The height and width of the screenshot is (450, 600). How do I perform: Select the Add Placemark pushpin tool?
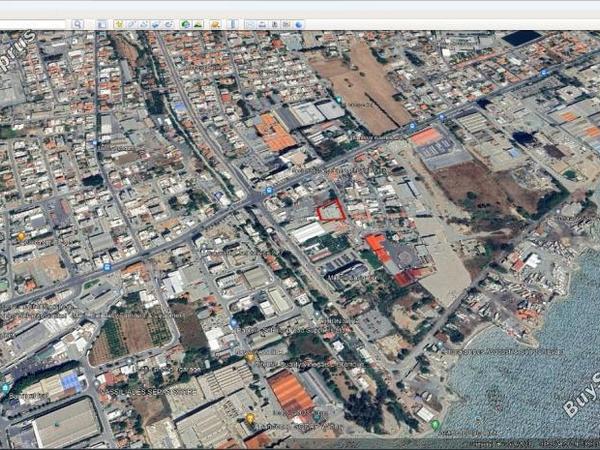pos(119,24)
